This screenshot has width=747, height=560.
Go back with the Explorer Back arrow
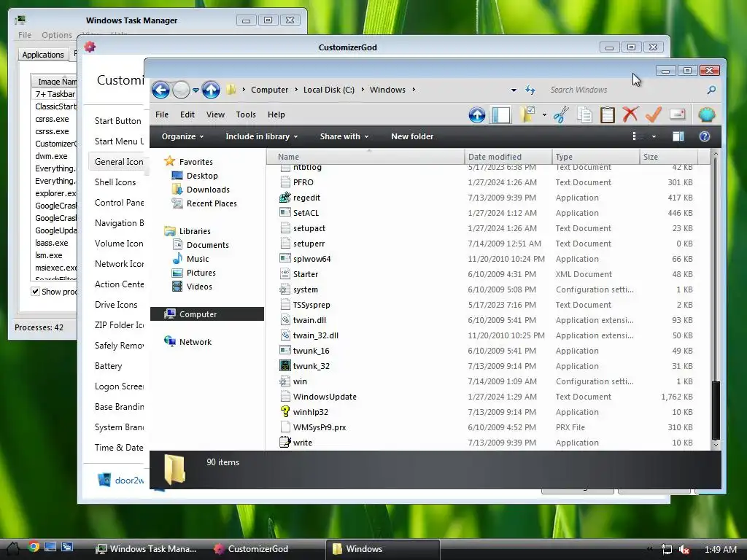(161, 90)
